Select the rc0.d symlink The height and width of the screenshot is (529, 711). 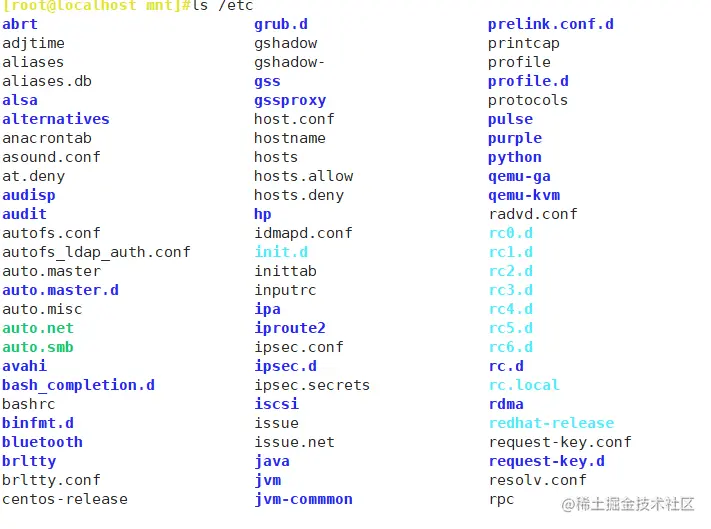(x=511, y=233)
